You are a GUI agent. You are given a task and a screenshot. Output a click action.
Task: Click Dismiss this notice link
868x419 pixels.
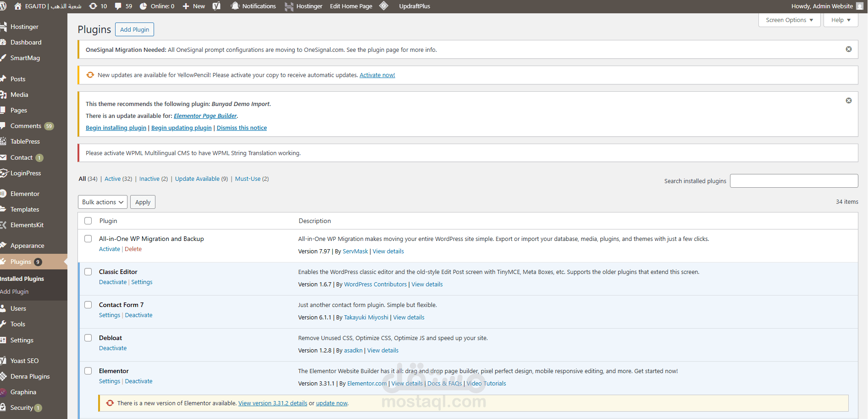point(242,128)
